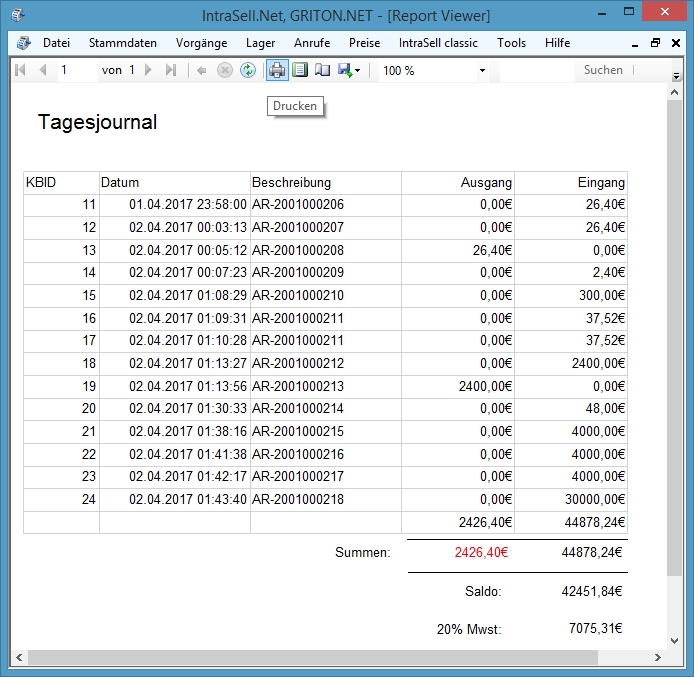Print the report with Drucken icon
Viewport: 694px width, 677px height.
click(x=277, y=70)
